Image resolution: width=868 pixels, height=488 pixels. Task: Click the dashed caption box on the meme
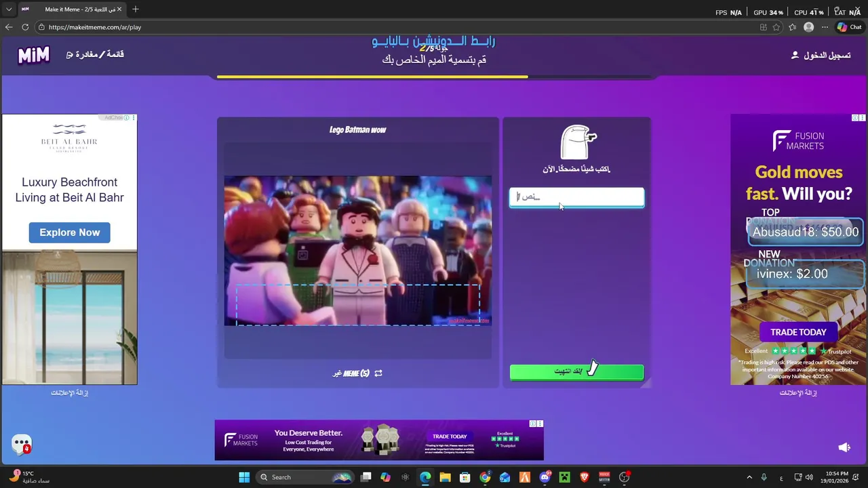[x=357, y=304]
